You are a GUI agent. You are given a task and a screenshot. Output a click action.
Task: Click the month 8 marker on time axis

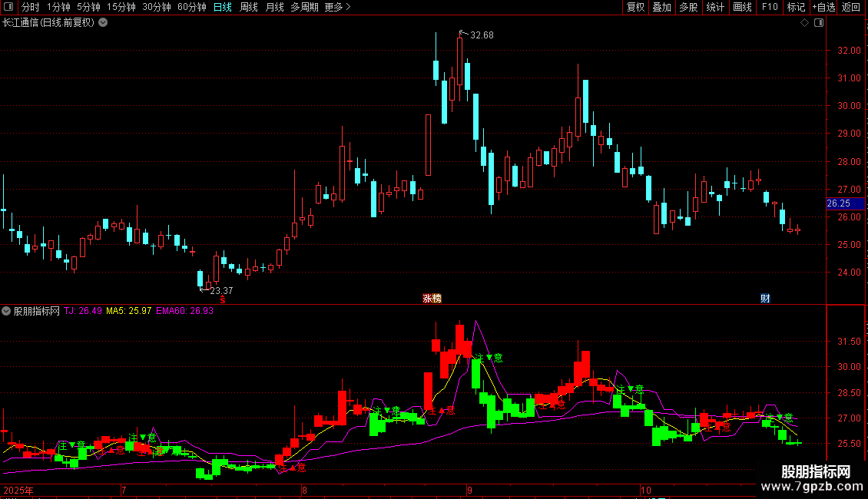304,490
